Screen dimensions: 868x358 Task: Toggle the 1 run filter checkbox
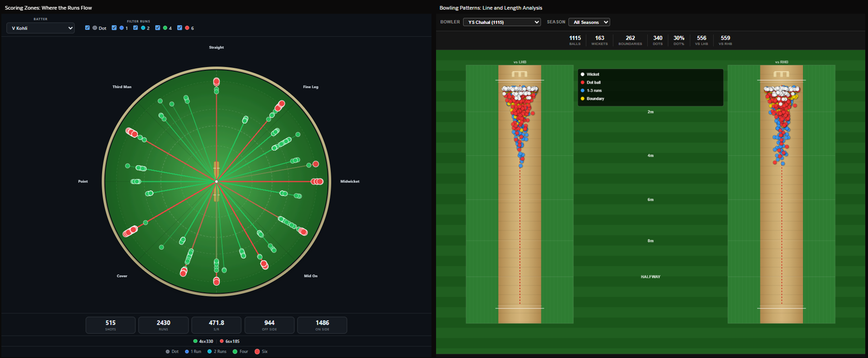114,28
